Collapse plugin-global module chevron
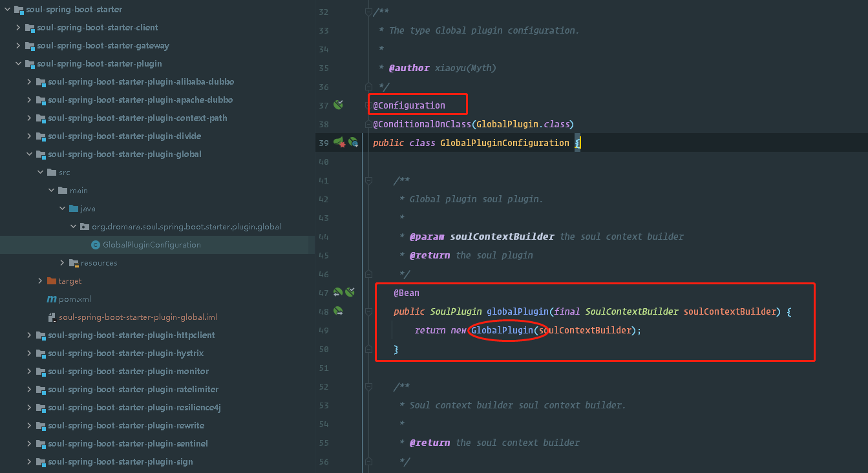Screen dimensions: 868x473 click(29, 154)
